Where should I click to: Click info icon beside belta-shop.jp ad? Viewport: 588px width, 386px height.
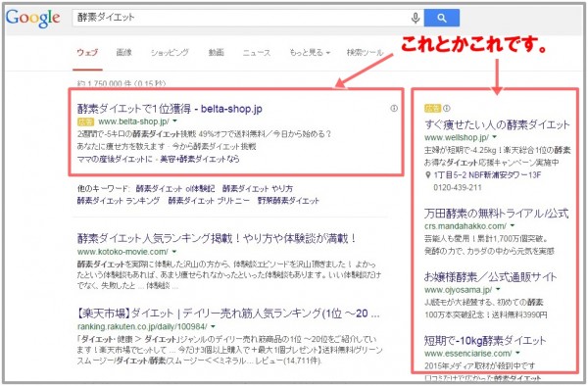394,109
